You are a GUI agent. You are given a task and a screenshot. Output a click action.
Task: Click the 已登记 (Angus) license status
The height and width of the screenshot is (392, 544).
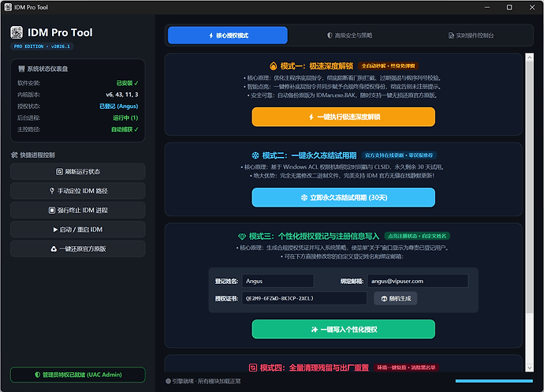118,106
